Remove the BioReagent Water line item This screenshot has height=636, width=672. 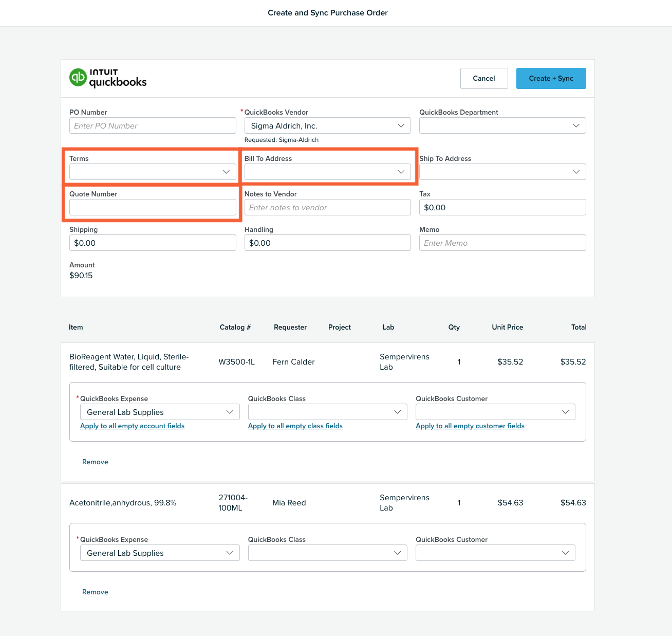[x=95, y=462]
